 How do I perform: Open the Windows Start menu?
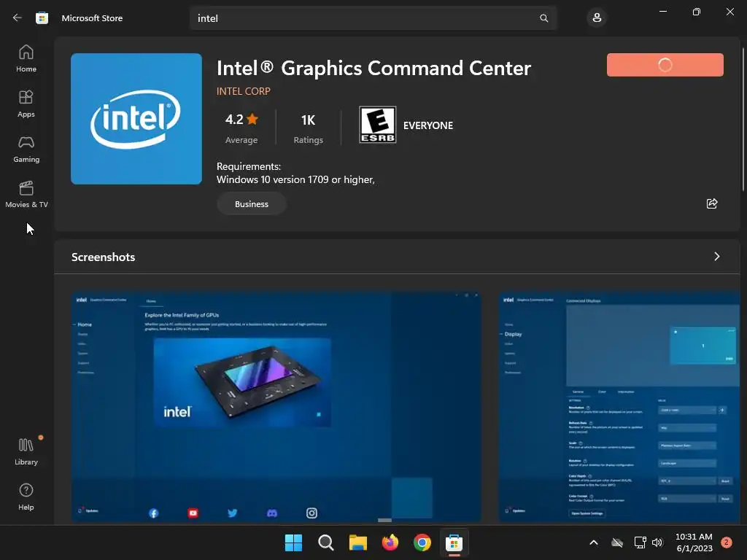293,542
